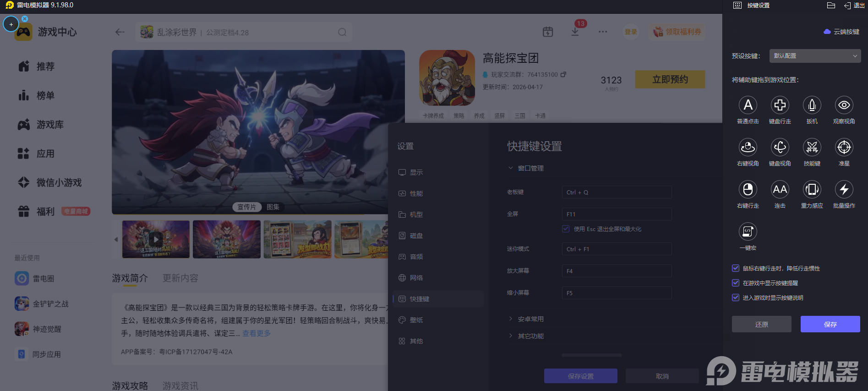Click the 全屏 shortcut field F11
Screen dimensions: 868x391
617,214
